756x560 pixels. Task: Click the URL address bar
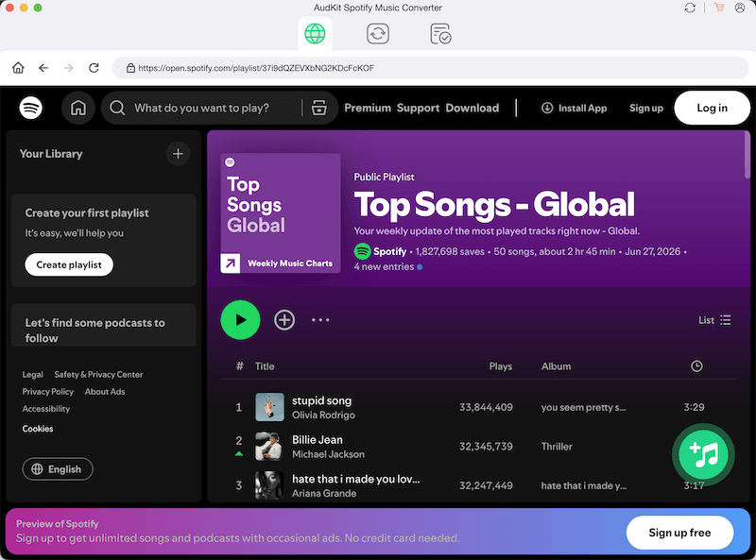click(x=430, y=68)
